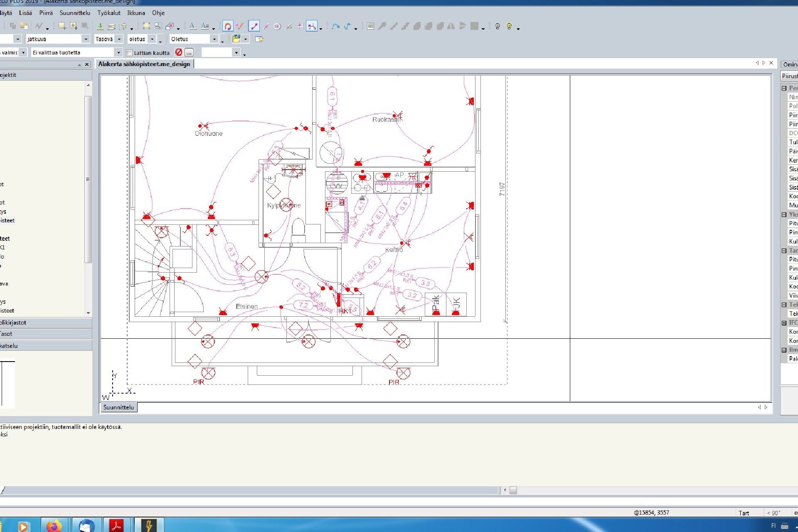Open the Tasot panel header
Viewport: 798px width, 532px height.
coord(46,334)
